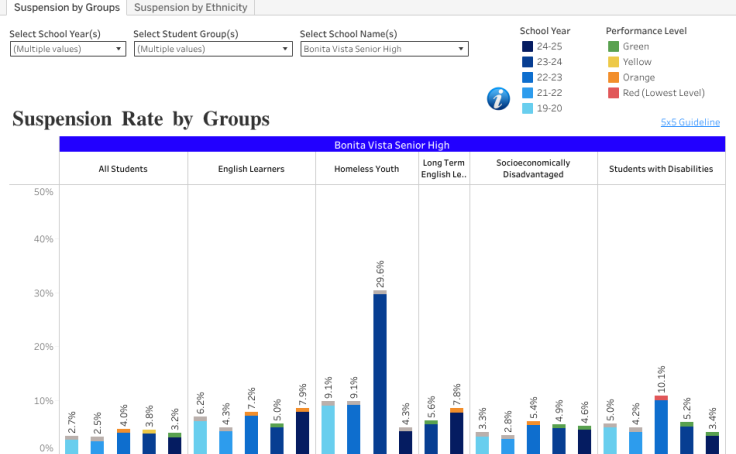
Task: Click the Bonita Vista Senior High header
Action: click(x=391, y=145)
